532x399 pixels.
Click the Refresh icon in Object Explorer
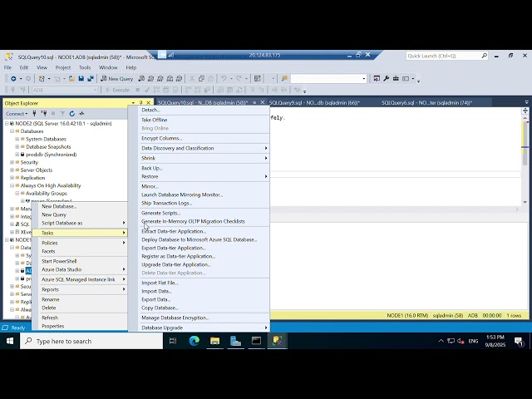point(72,113)
